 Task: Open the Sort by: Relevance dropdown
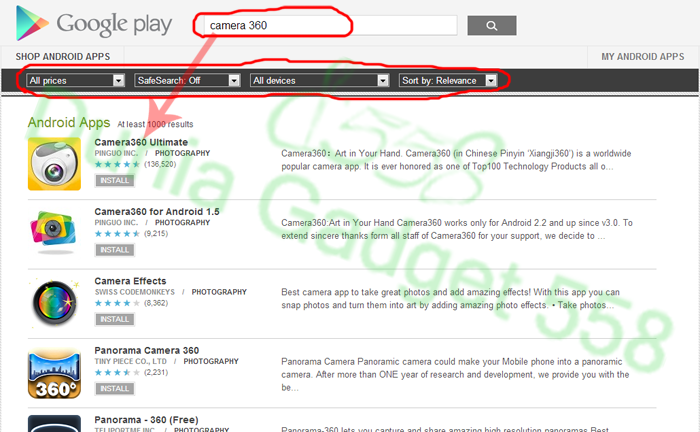point(448,80)
